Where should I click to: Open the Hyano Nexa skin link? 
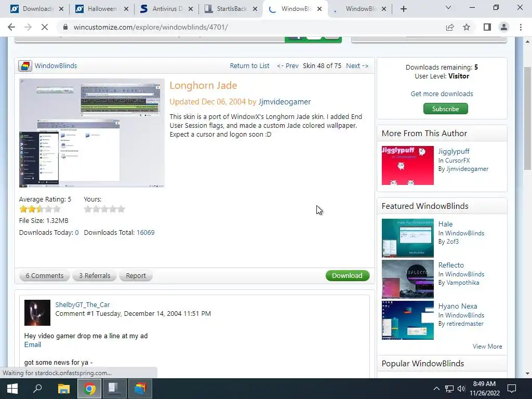point(457,306)
